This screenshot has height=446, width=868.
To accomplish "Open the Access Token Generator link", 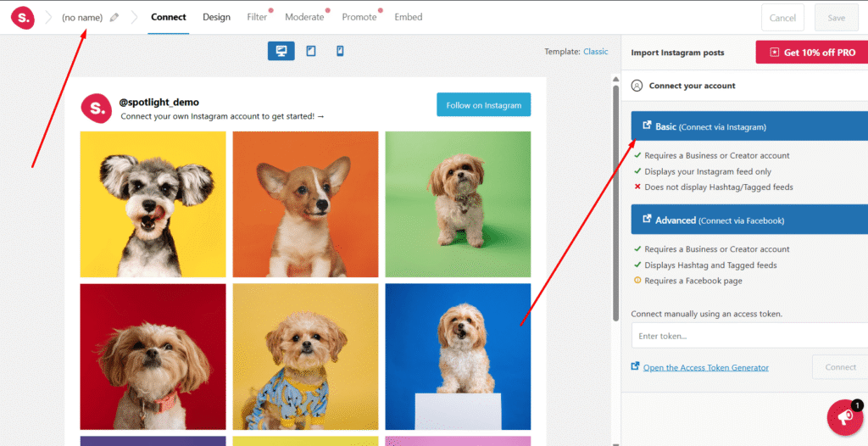I will tap(706, 367).
